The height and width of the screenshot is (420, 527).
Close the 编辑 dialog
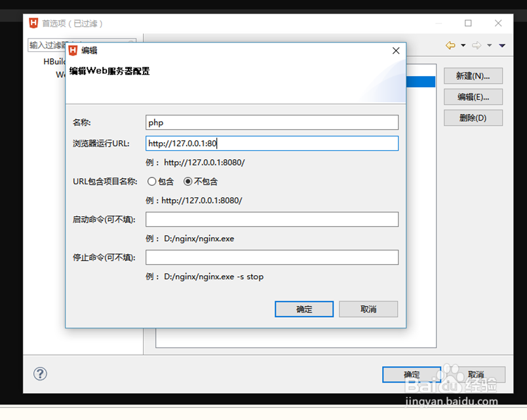click(396, 50)
